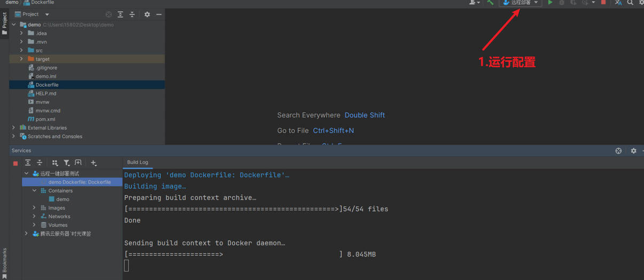Click the Add Service plus icon
Image resolution: width=644 pixels, height=280 pixels.
point(93,163)
